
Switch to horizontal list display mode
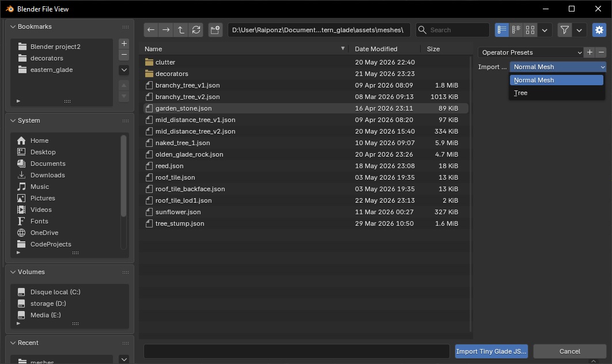pyautogui.click(x=516, y=30)
